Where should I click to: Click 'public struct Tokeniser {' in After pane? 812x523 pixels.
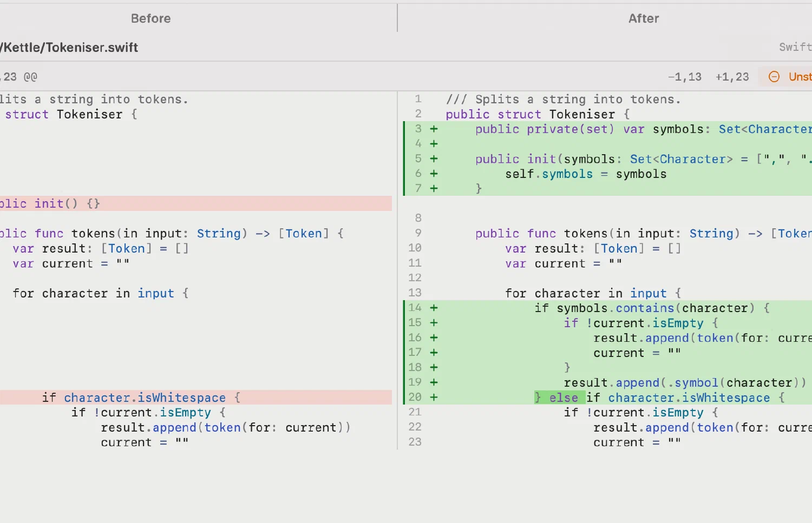tap(538, 115)
